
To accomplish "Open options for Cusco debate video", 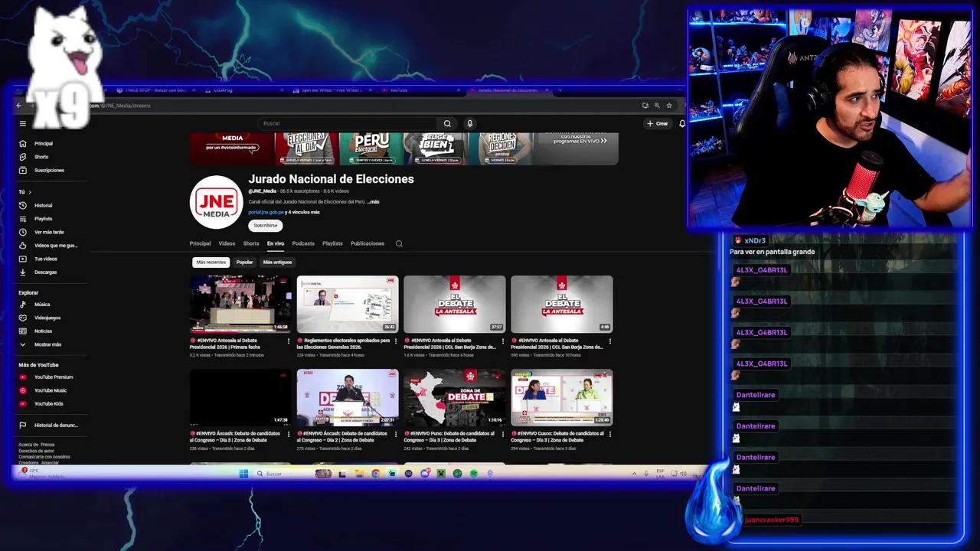I will point(610,435).
